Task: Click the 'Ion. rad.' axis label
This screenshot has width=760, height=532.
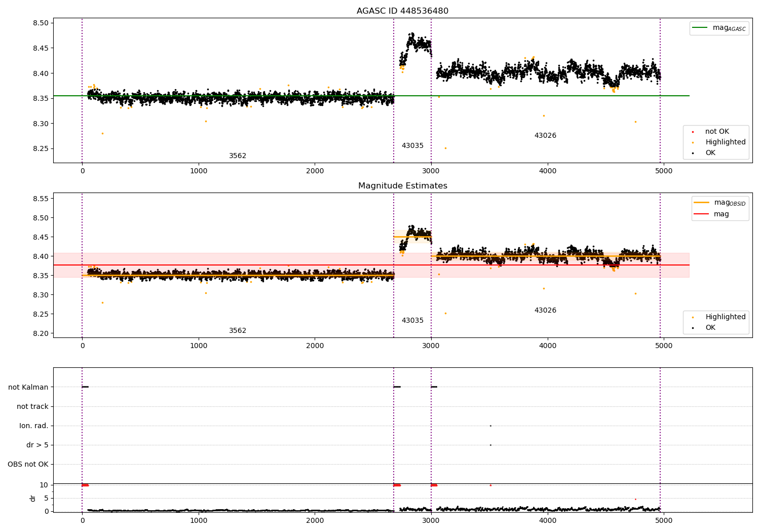Action: click(x=34, y=426)
